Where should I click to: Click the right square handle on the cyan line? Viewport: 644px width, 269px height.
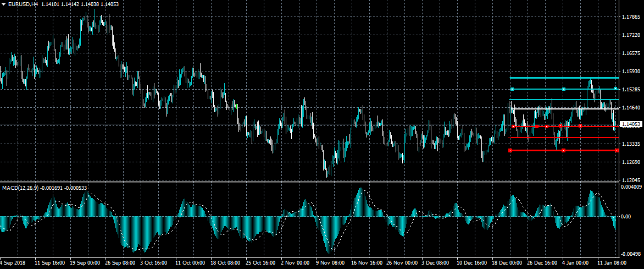tap(615, 89)
